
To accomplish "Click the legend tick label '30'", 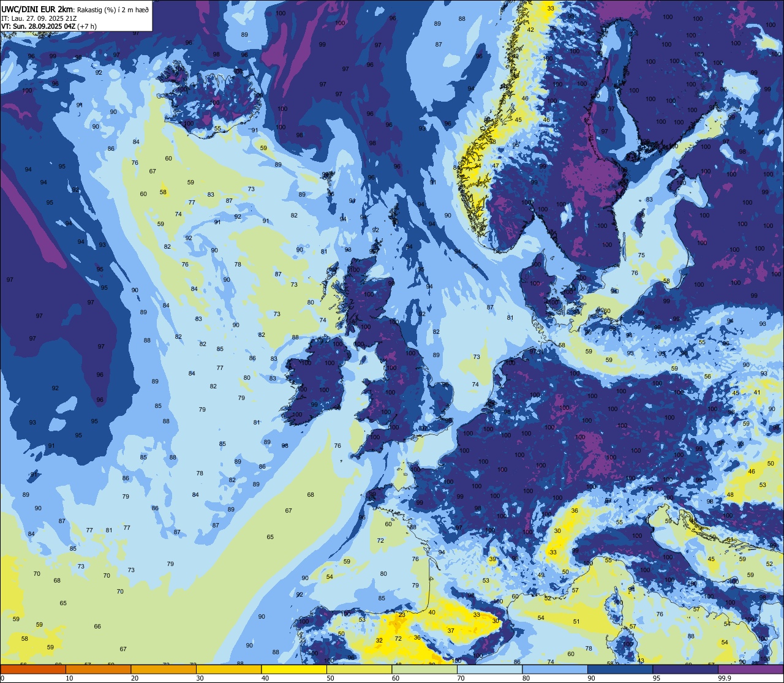I will (200, 678).
